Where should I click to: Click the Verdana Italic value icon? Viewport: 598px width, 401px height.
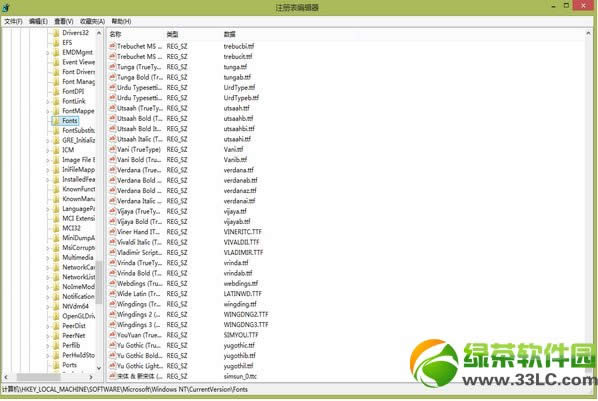[113, 201]
